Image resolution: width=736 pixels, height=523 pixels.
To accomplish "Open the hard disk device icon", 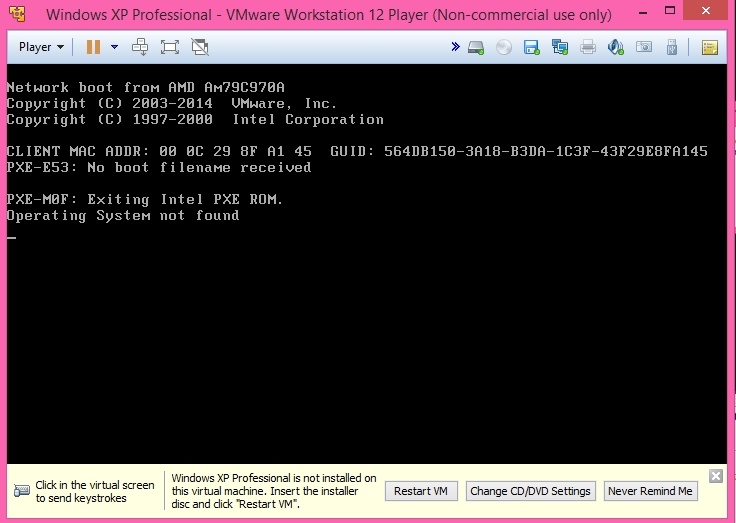I will (476, 47).
